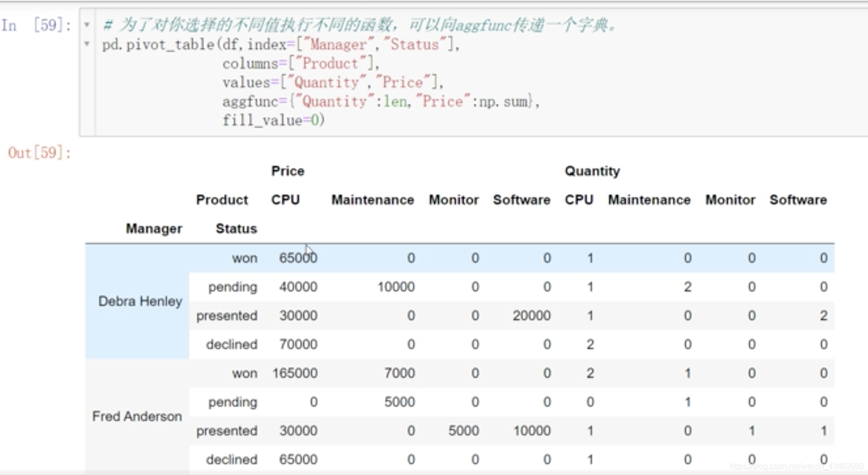The image size is (868, 475).
Task: Select the Price column group header
Action: coord(288,171)
